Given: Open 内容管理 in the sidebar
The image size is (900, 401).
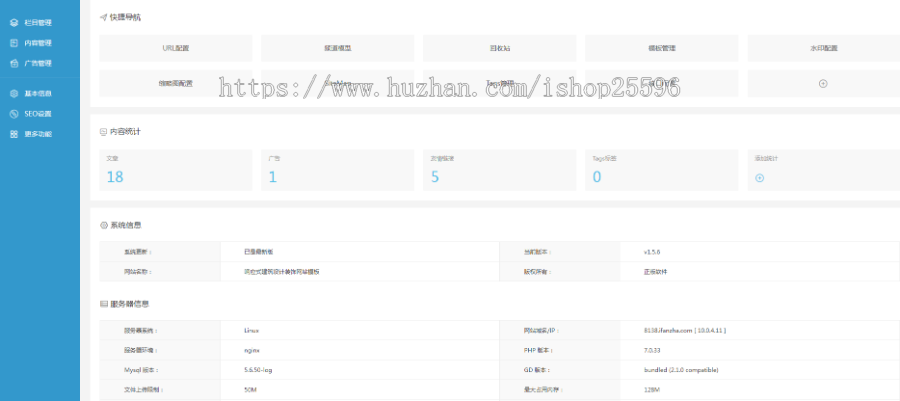Looking at the screenshot, I should click(40, 43).
